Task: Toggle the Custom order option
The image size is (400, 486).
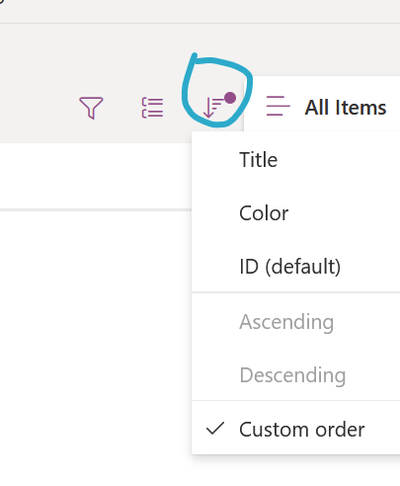Action: point(296,429)
